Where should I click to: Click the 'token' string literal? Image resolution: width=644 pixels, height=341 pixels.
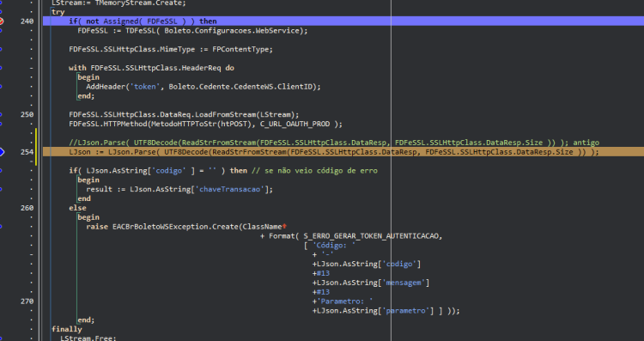(145, 87)
